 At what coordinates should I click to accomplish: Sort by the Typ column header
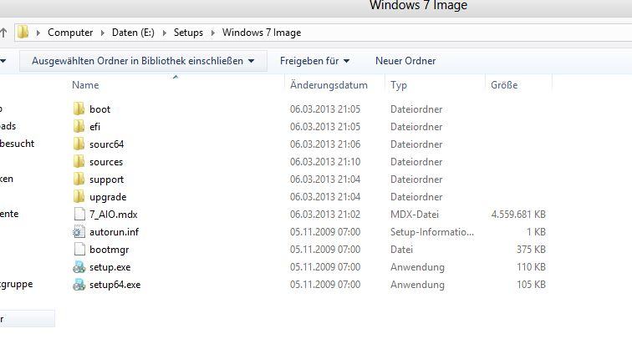399,85
